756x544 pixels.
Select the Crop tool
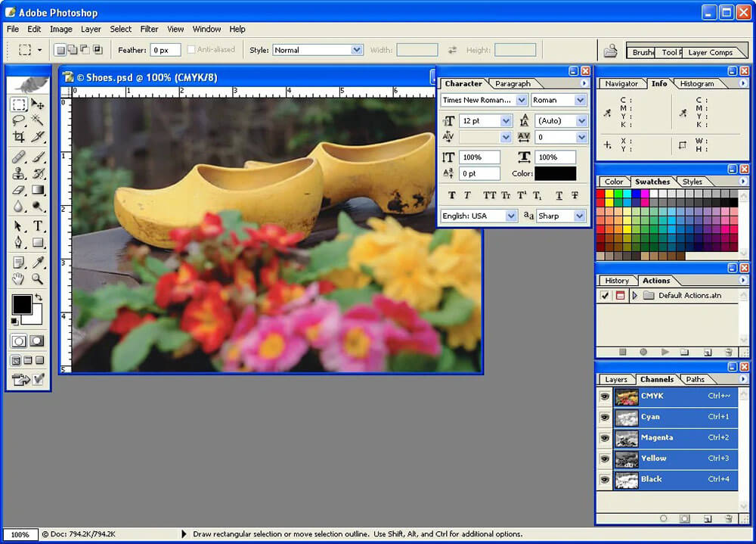point(19,137)
